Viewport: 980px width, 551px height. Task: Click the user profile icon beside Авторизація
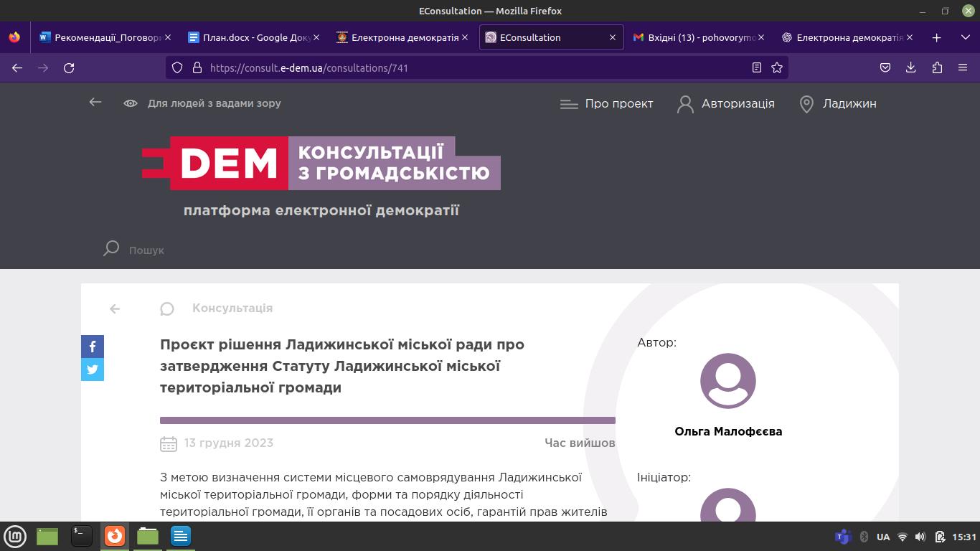(x=685, y=104)
